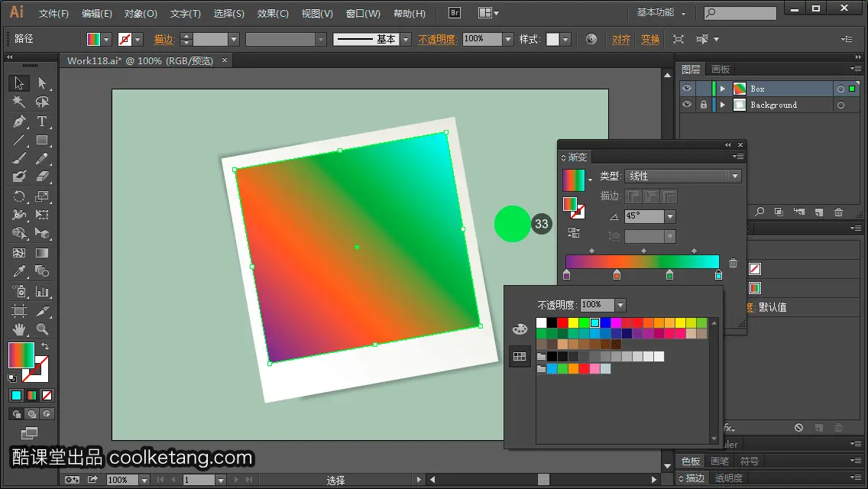The height and width of the screenshot is (489, 868).
Task: Open the stroke weight dropdown
Action: (x=234, y=39)
